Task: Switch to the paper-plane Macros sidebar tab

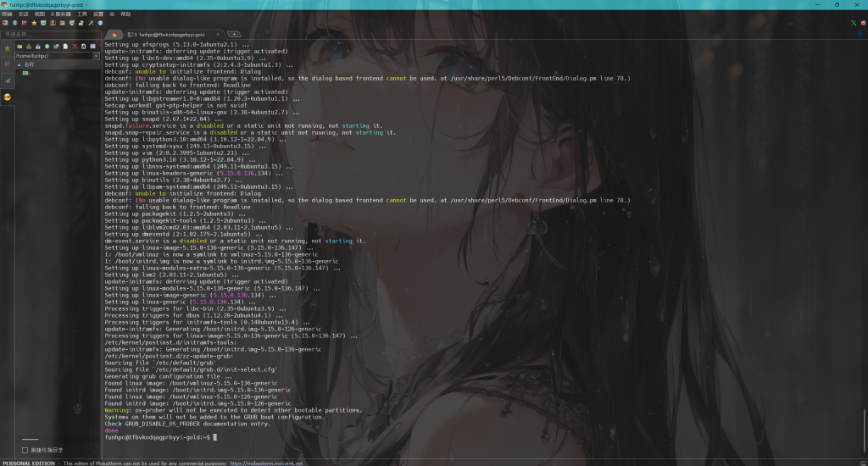Action: 7,80
